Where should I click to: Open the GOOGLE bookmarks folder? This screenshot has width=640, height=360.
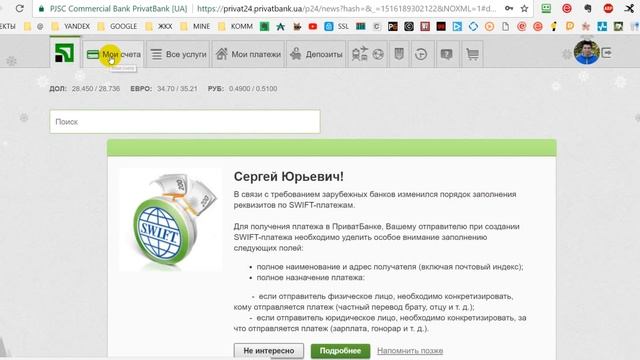pos(118,27)
